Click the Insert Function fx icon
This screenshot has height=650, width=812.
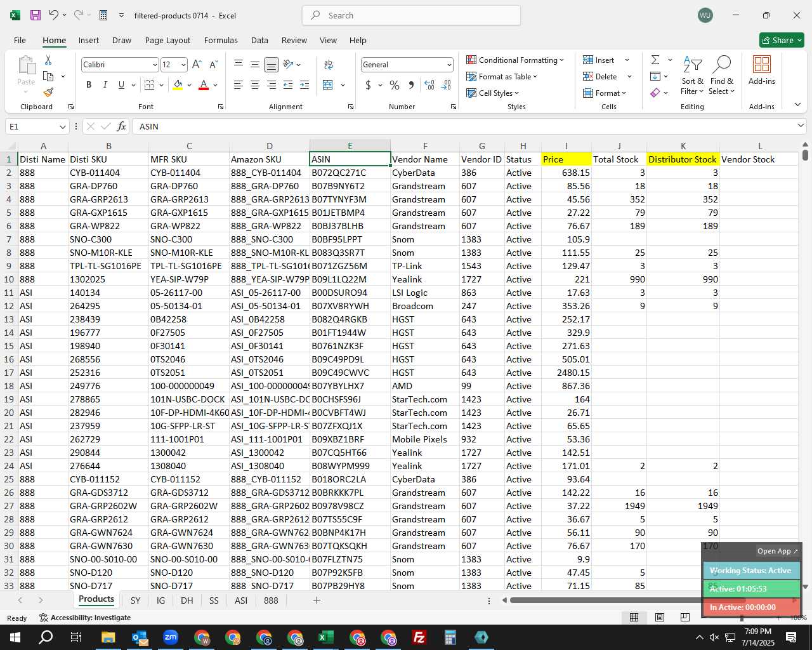coord(122,126)
